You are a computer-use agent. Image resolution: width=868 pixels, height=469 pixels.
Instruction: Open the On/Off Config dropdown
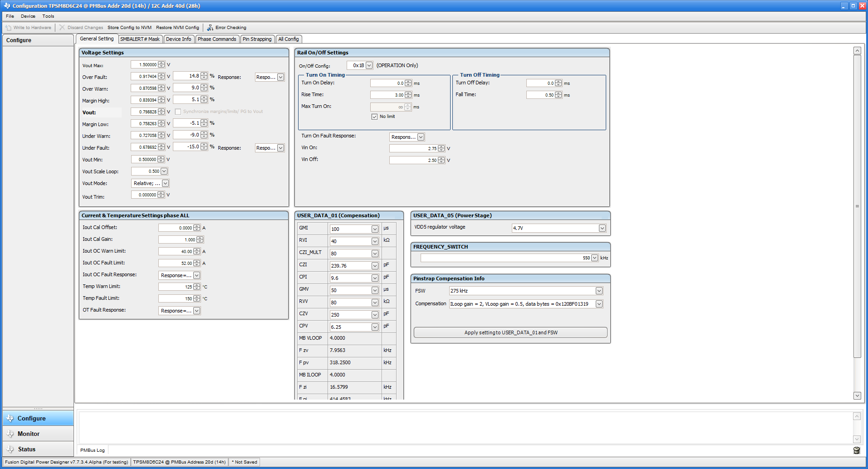tap(369, 65)
